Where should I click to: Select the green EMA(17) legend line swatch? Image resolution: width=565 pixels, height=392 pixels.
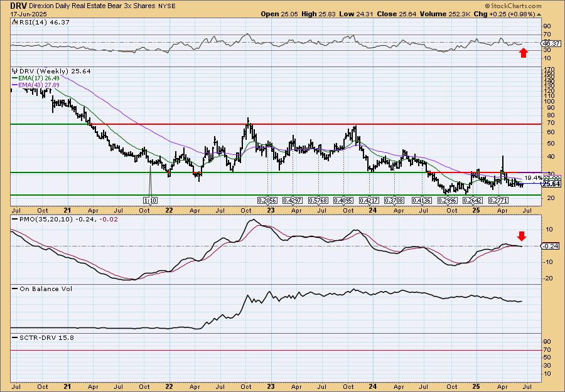[14, 78]
